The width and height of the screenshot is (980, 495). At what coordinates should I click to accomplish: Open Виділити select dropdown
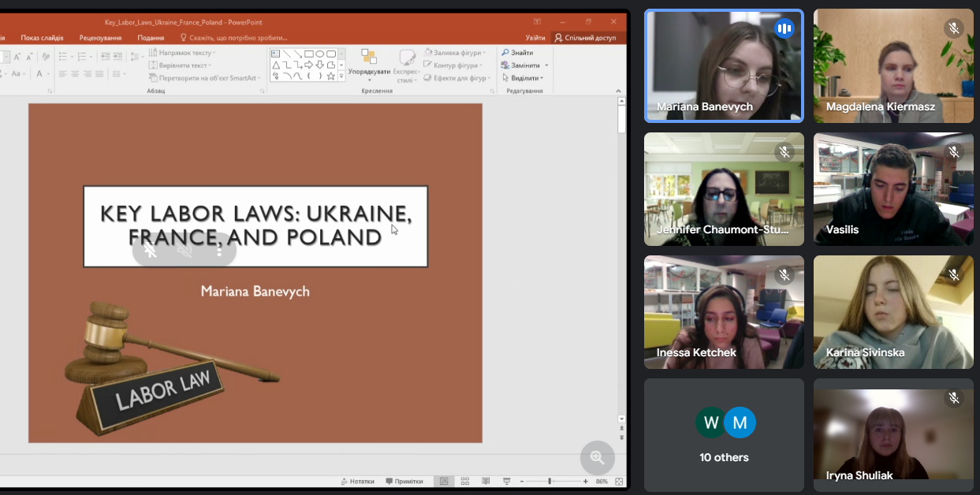524,78
